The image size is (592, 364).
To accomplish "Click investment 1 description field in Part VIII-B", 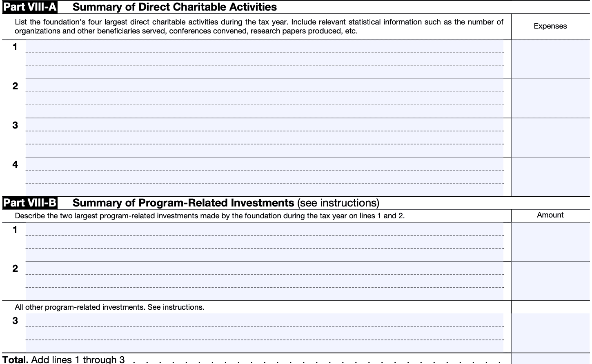I will [x=265, y=242].
